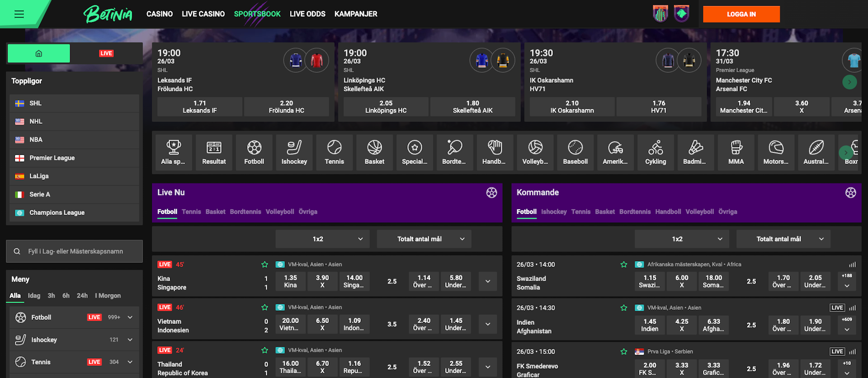Click the LOGGA IN button
This screenshot has width=868, height=378.
point(741,14)
